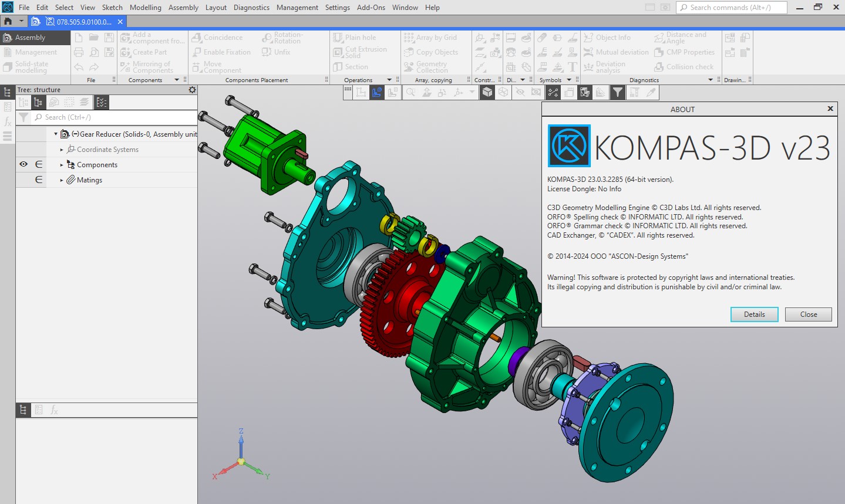Click the tree Search (Ctrl+/) field
This screenshot has width=845, height=504.
[x=115, y=117]
